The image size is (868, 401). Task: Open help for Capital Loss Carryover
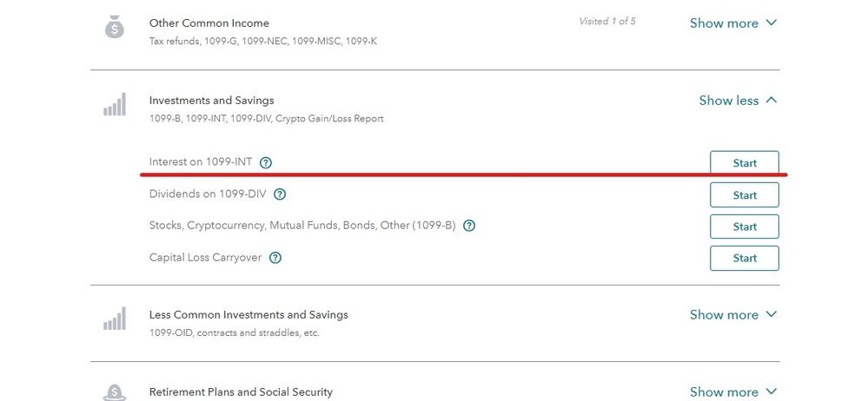tap(275, 258)
